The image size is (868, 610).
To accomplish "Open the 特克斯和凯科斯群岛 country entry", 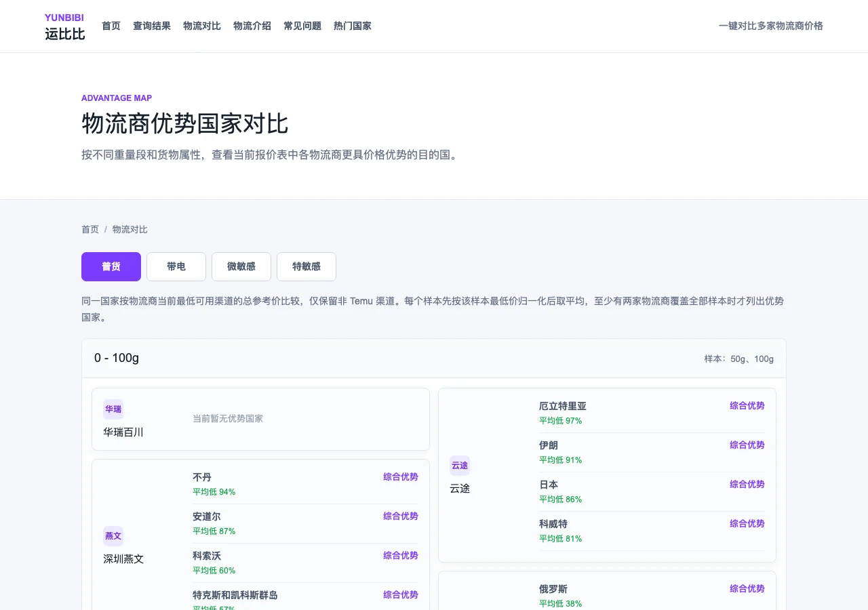I will pyautogui.click(x=235, y=595).
